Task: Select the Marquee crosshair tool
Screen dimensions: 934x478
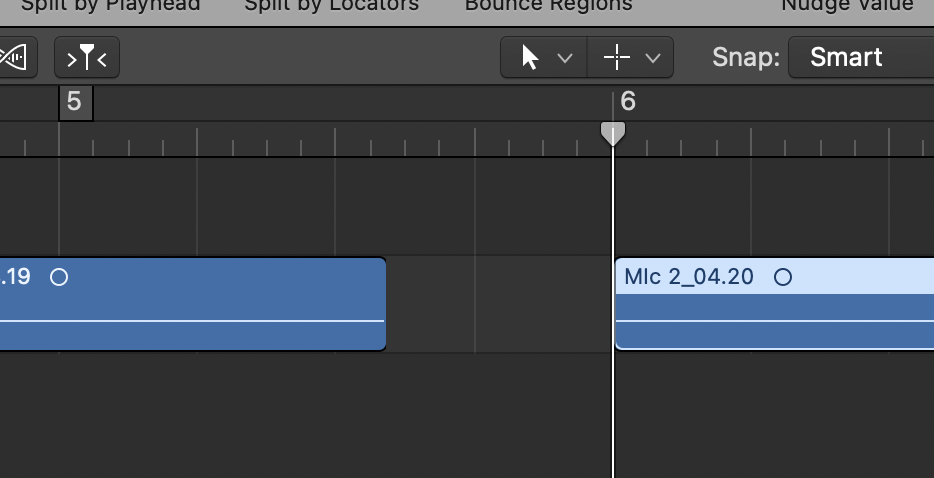Action: coord(617,58)
